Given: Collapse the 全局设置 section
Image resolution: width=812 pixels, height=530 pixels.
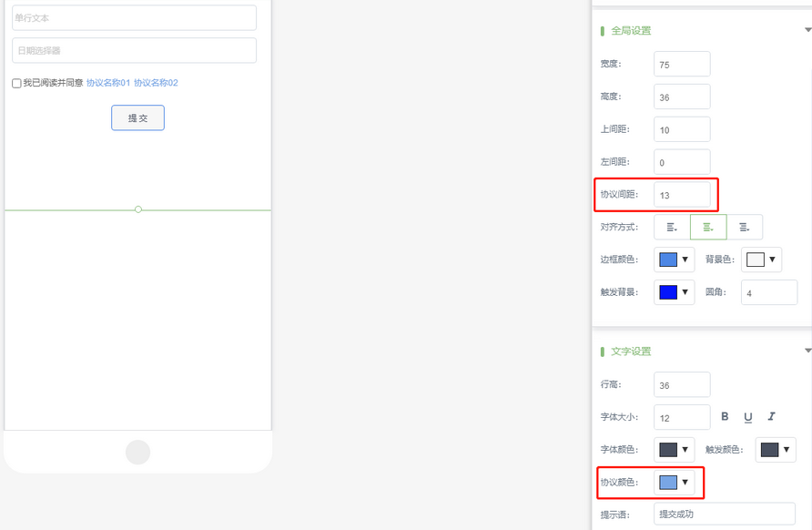Looking at the screenshot, I should pyautogui.click(x=807, y=30).
